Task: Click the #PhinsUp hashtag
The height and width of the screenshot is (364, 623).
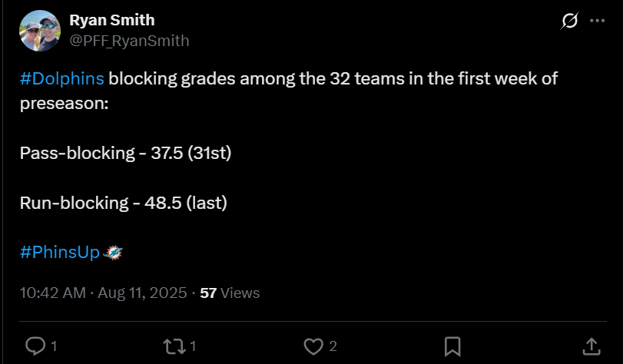Action: click(60, 252)
